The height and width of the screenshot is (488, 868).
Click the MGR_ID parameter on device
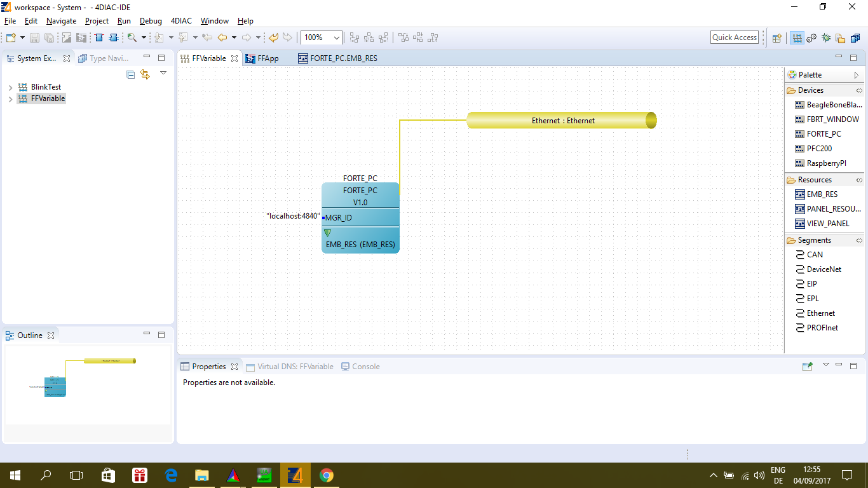(339, 218)
